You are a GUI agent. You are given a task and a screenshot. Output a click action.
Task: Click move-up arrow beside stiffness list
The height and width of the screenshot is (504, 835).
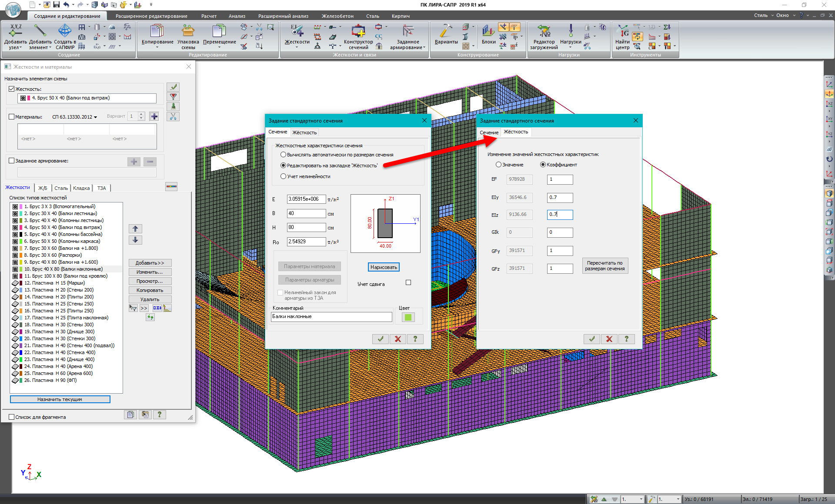(x=135, y=229)
